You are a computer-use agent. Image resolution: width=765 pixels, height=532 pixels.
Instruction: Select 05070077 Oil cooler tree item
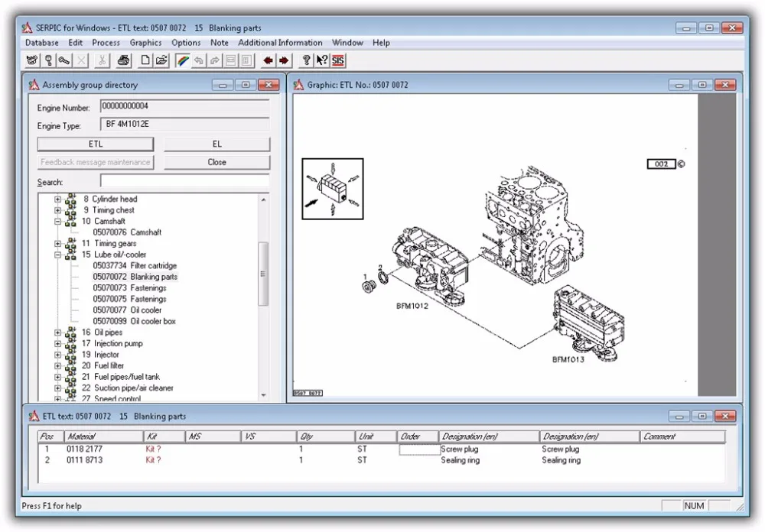(127, 310)
